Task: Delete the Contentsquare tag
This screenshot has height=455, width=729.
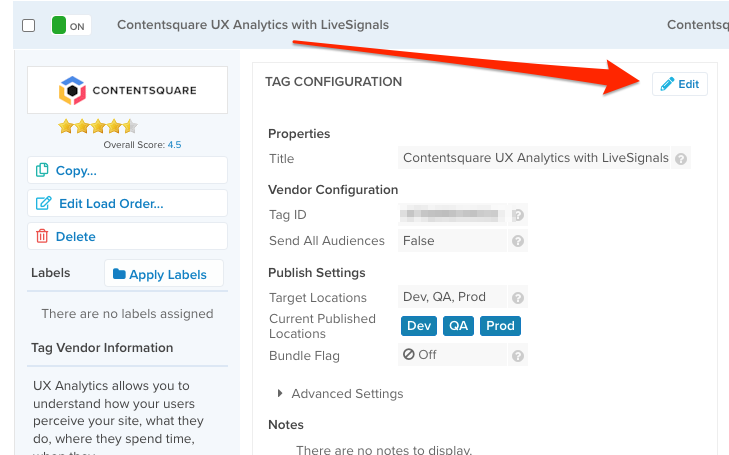Action: pyautogui.click(x=127, y=237)
